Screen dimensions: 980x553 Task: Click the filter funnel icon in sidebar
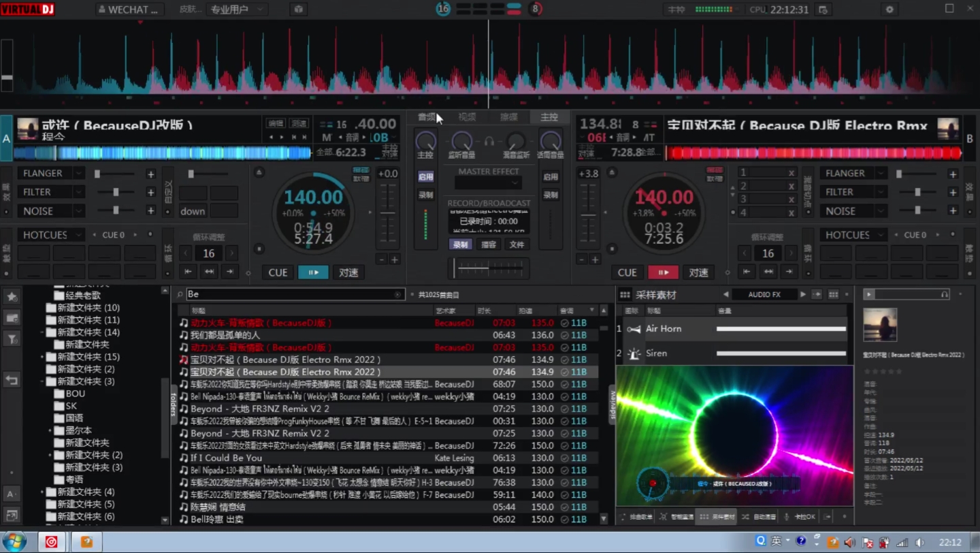click(12, 338)
